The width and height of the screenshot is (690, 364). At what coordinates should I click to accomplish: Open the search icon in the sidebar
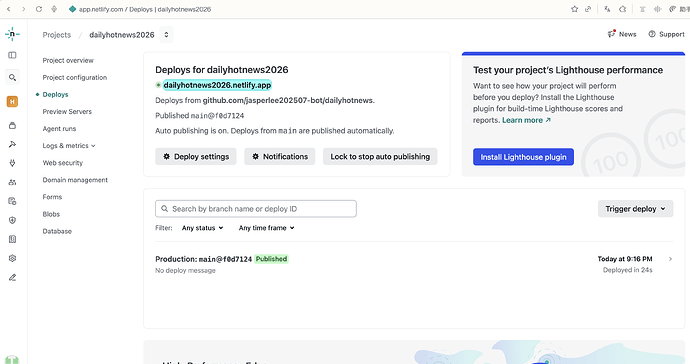[12, 77]
